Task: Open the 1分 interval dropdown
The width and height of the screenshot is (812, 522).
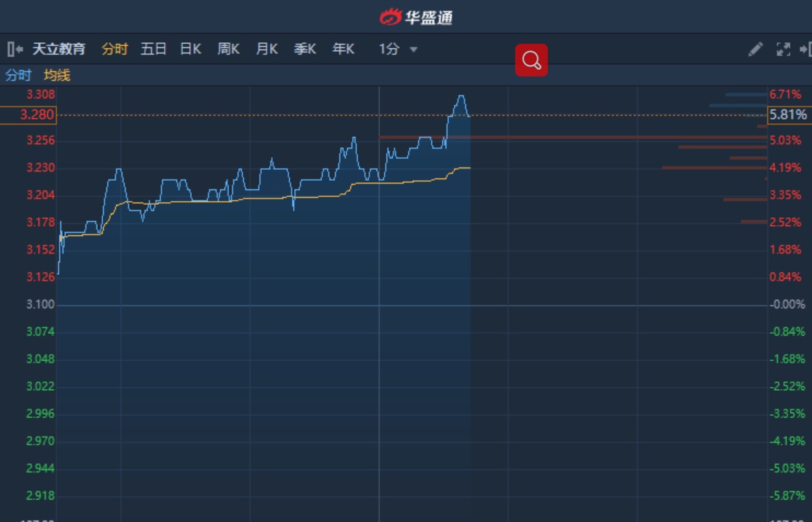Action: tap(398, 49)
